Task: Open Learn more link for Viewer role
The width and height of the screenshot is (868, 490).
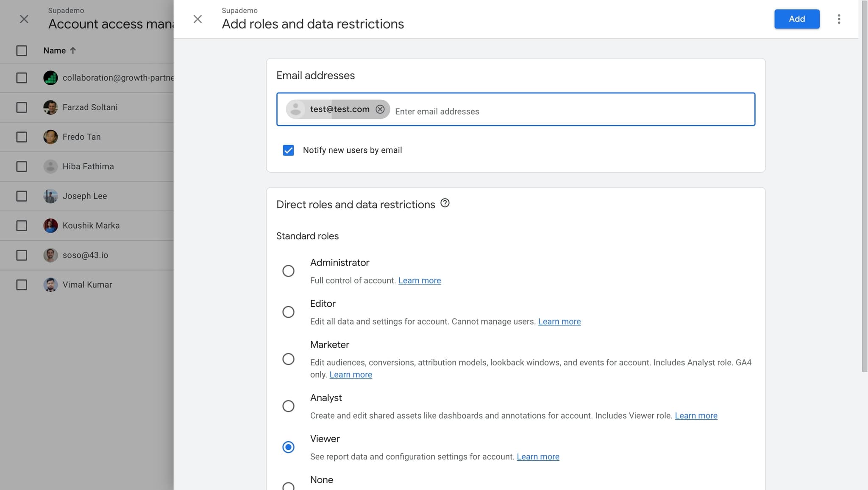Action: [x=538, y=456]
